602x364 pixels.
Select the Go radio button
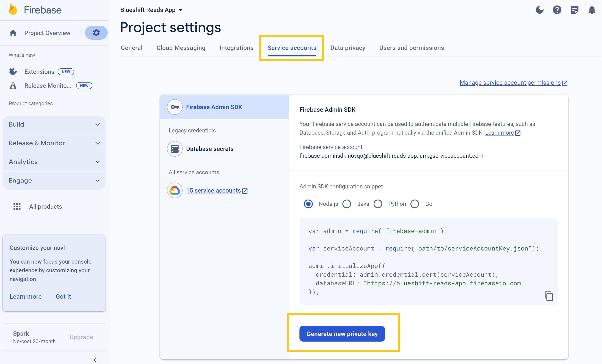point(415,204)
